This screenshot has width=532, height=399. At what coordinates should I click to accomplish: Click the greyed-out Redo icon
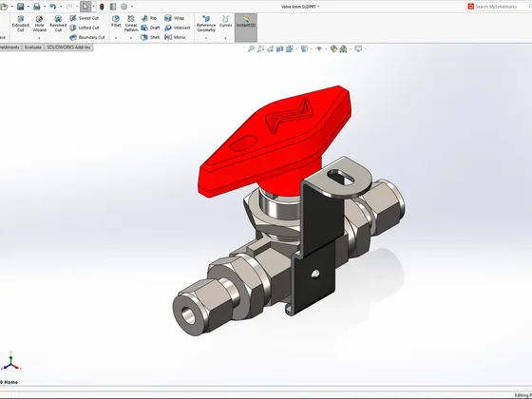70,7
